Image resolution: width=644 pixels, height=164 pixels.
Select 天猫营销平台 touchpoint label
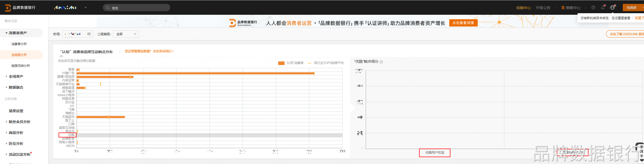(x=65, y=84)
